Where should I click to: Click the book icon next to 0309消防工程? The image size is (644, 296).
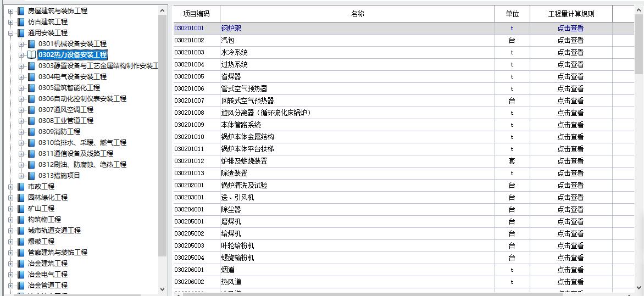pos(32,132)
